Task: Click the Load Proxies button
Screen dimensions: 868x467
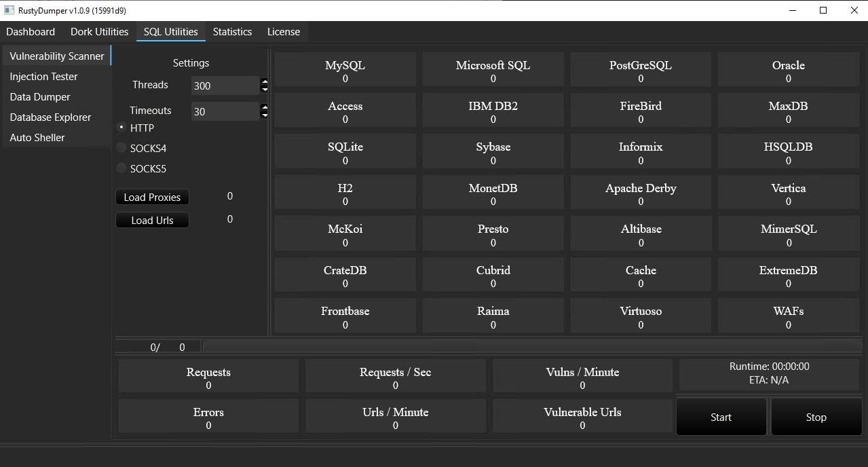Action: tap(152, 197)
